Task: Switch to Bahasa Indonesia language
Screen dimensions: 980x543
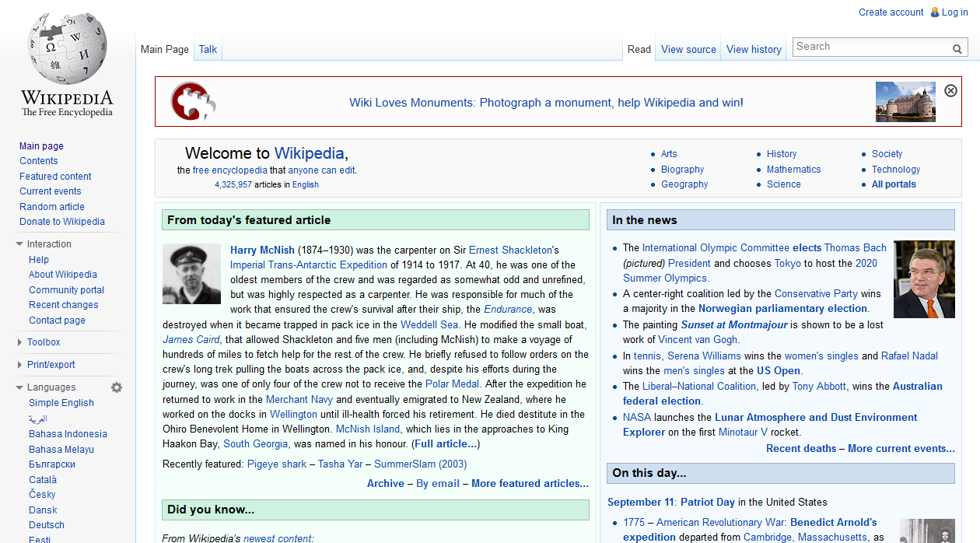Action: point(68,434)
